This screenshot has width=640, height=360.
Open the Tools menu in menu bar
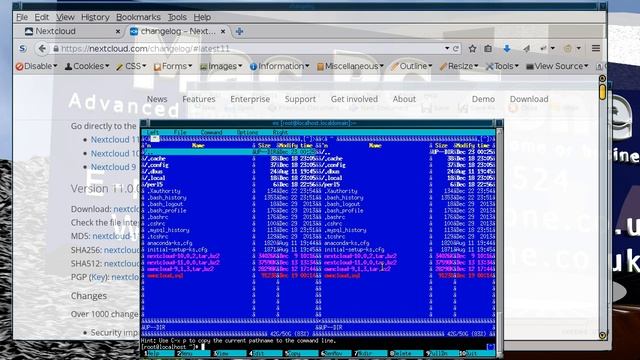177,17
